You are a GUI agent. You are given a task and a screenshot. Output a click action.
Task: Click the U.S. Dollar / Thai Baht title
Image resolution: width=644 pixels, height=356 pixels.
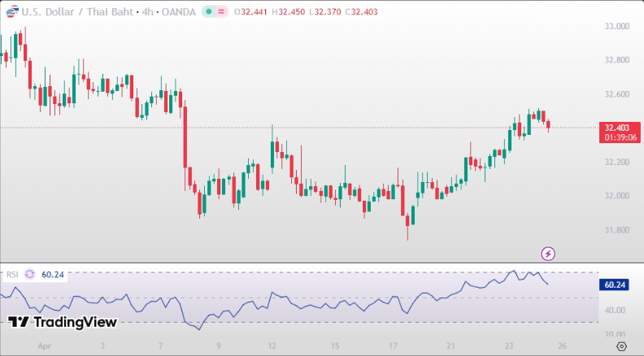pyautogui.click(x=71, y=12)
